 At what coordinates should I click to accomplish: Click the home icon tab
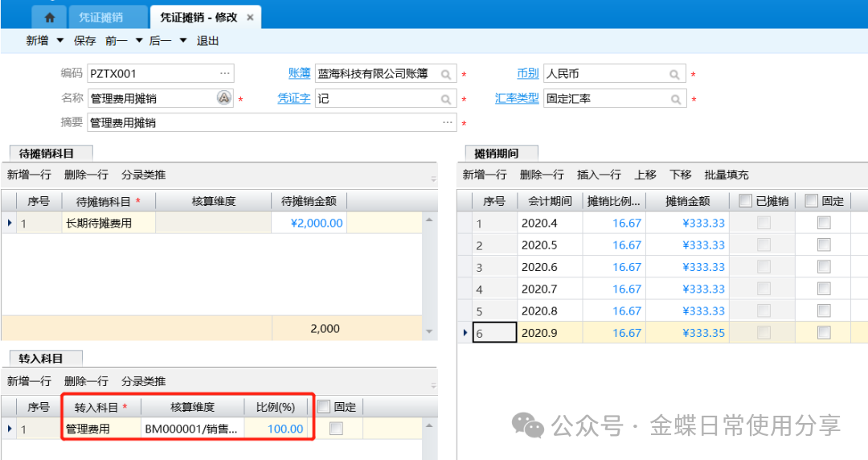(x=50, y=17)
